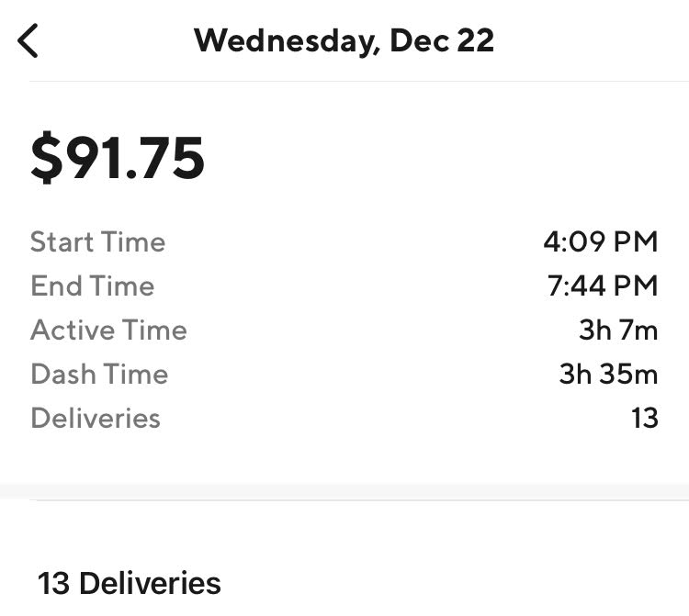Image resolution: width=689 pixels, height=616 pixels.
Task: Tap the word "Wednesday" in the header
Action: [286, 40]
